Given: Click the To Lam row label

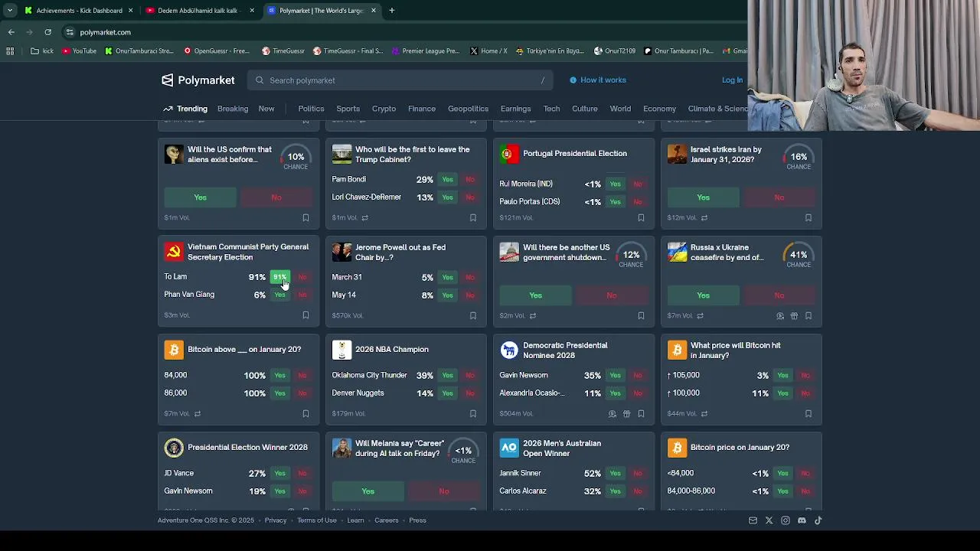Looking at the screenshot, I should pos(175,277).
